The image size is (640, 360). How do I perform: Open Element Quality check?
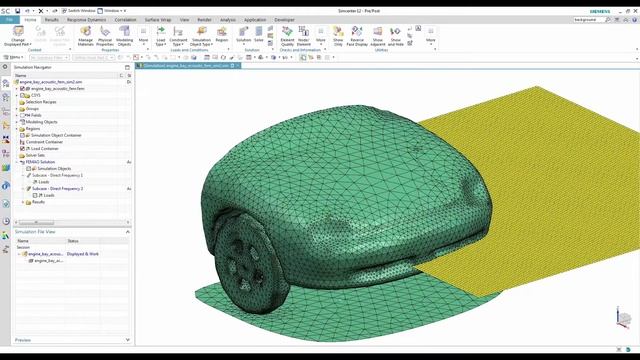287,36
